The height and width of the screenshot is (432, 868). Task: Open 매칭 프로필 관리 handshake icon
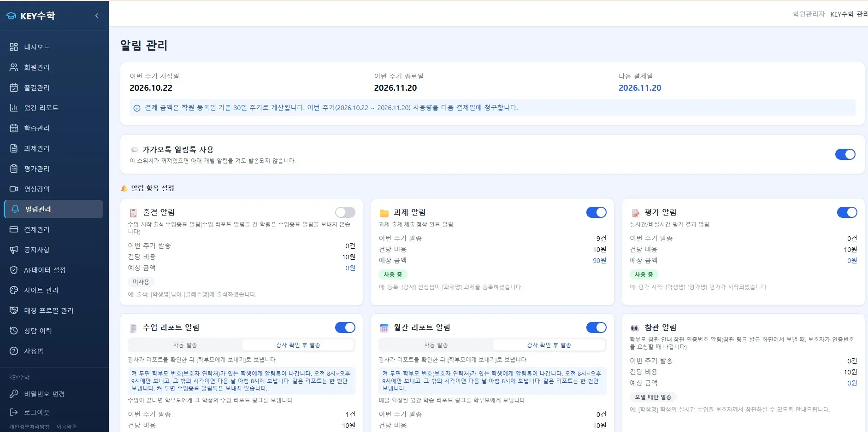(14, 310)
